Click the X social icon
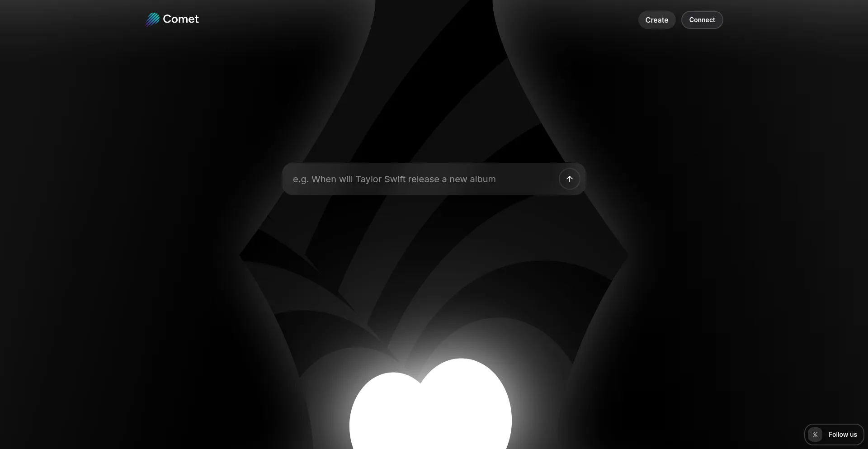 click(x=815, y=435)
